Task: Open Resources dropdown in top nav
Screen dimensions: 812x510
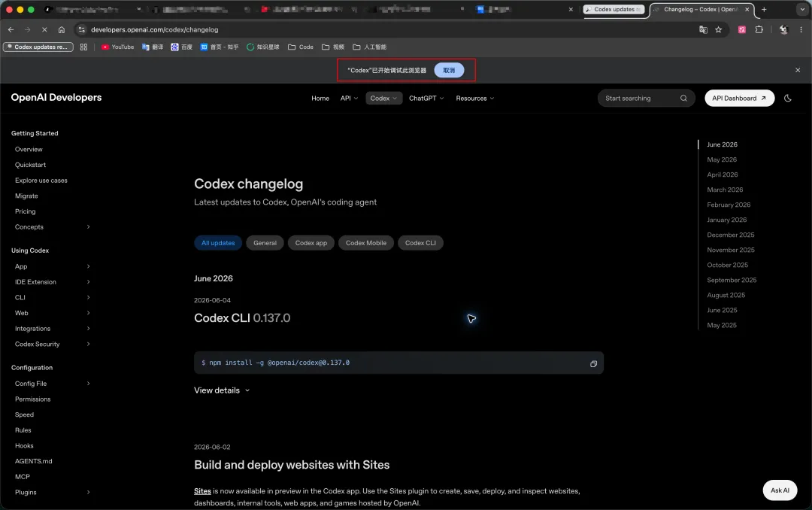Action: tap(475, 98)
